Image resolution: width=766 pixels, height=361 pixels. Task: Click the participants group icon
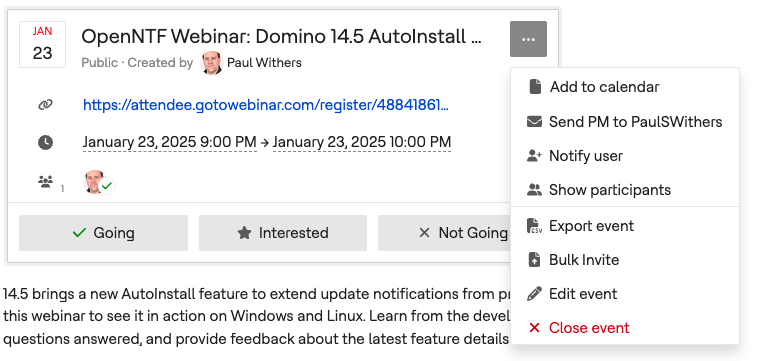tap(45, 182)
